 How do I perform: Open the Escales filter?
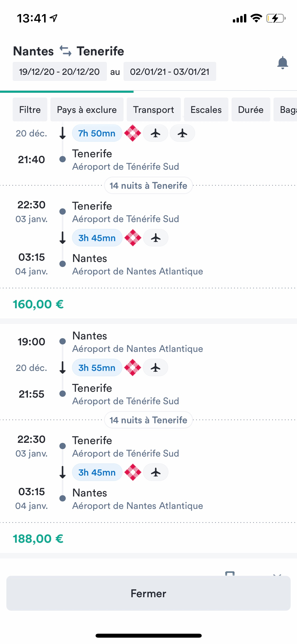[206, 110]
